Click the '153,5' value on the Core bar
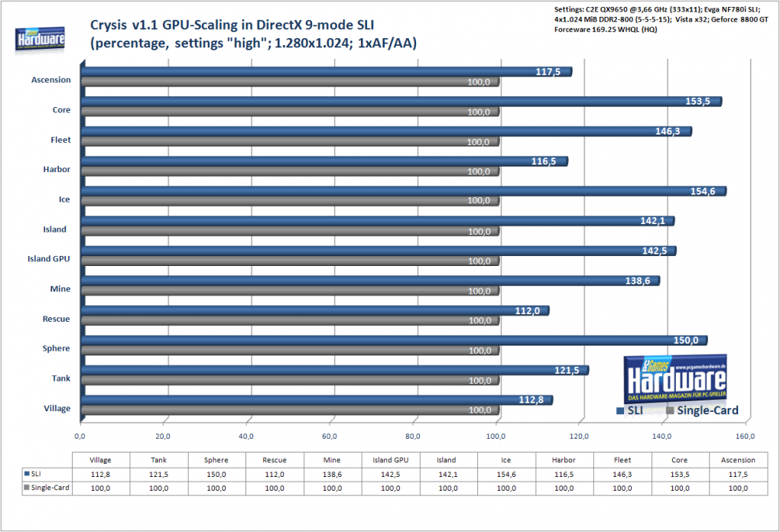The image size is (780, 532). point(697,102)
